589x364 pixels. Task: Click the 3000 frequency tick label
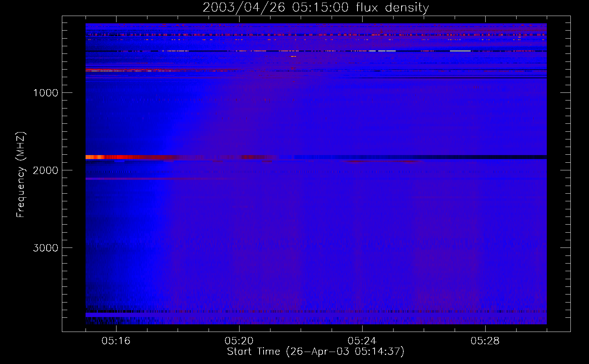(46, 248)
